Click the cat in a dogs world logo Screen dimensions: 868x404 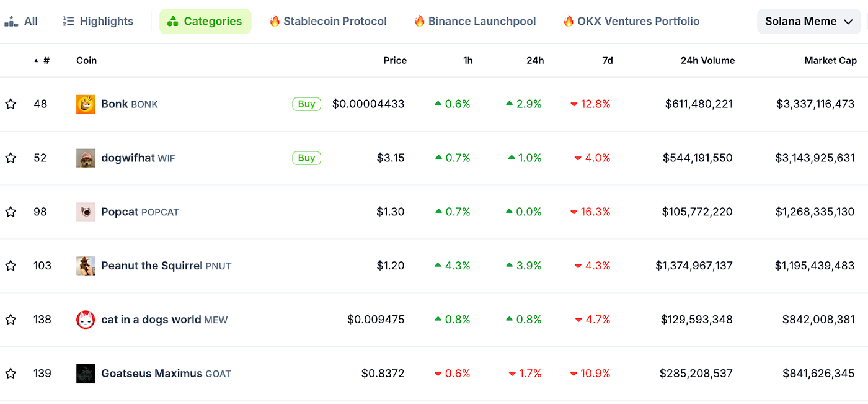(x=85, y=320)
